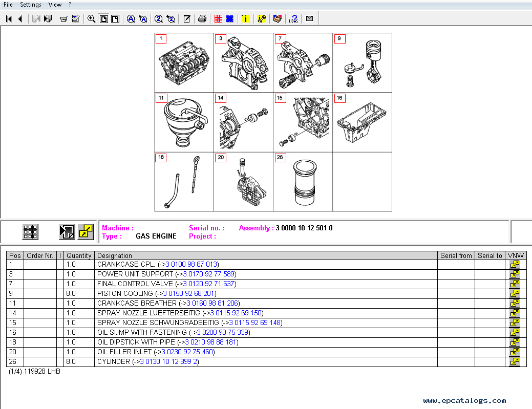Follow link 3 0150 92 68 201

pos(188,294)
